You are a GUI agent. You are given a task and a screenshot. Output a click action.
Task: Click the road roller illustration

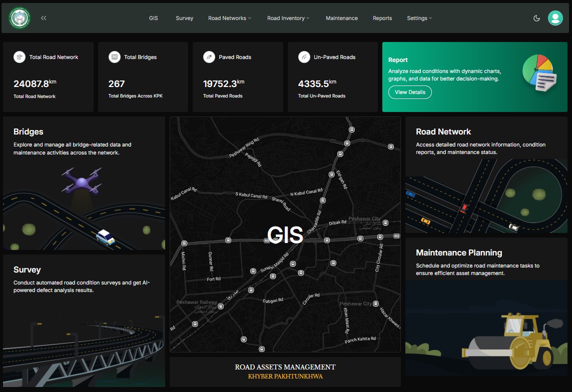(509, 340)
